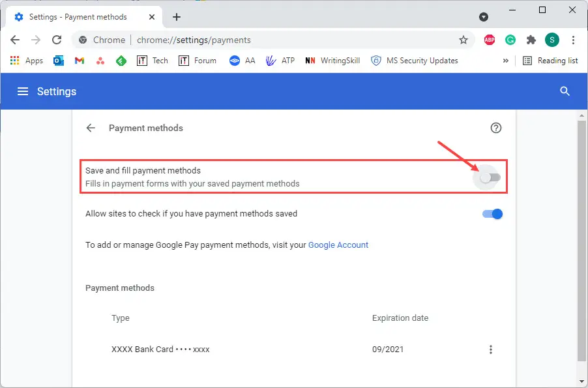The width and height of the screenshot is (588, 388).
Task: Expand hidden bookmarks with double chevron
Action: [x=505, y=61]
